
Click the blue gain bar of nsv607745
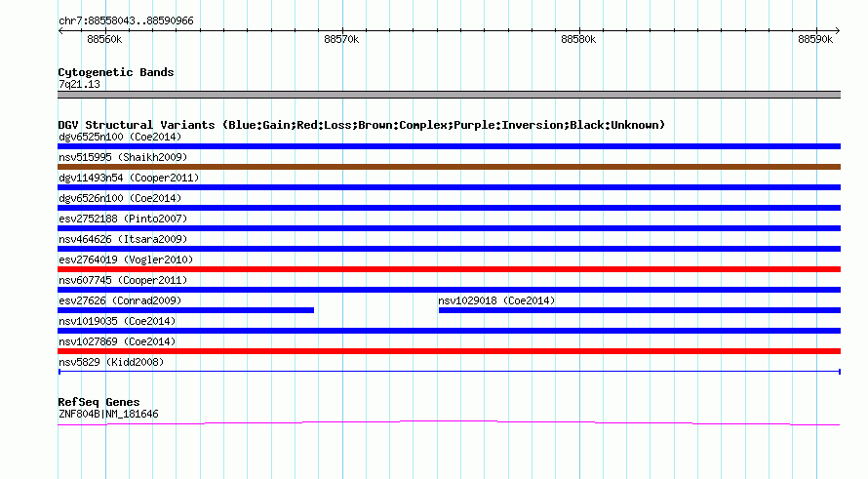pos(449,290)
